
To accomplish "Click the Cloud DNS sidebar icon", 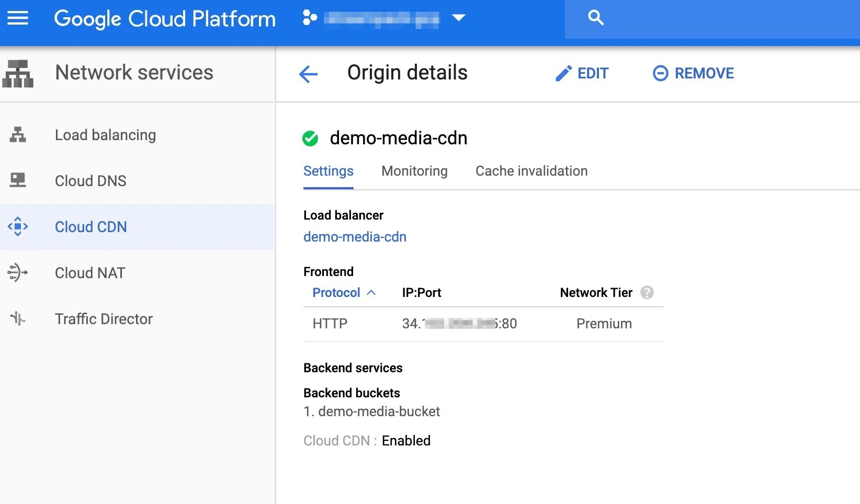I will [x=18, y=180].
